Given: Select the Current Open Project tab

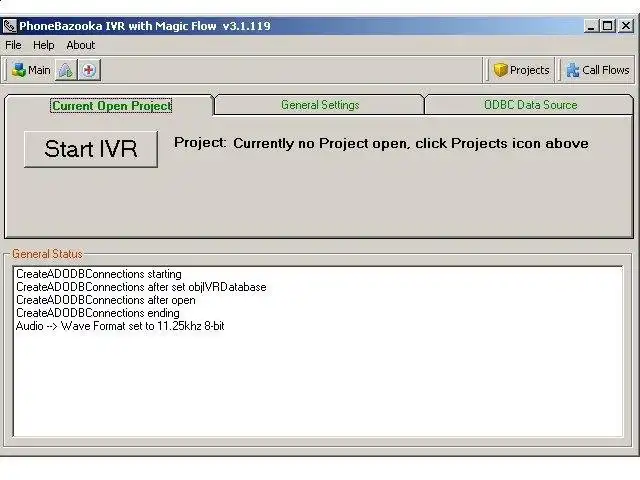Looking at the screenshot, I should tap(111, 106).
